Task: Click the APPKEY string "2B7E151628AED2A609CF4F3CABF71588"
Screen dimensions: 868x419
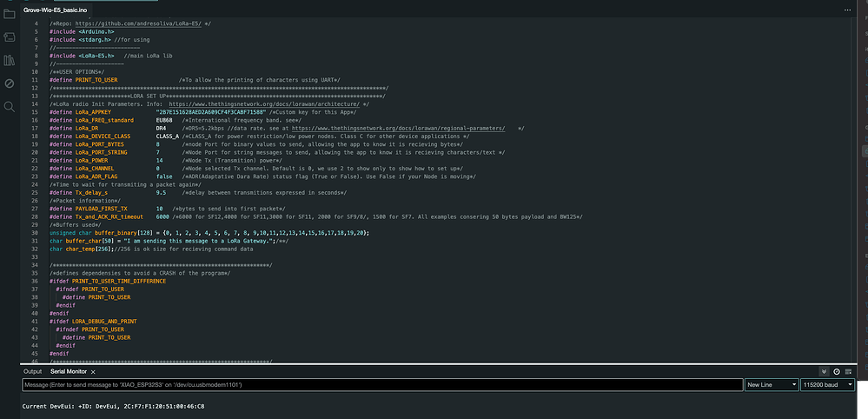Action: 211,112
